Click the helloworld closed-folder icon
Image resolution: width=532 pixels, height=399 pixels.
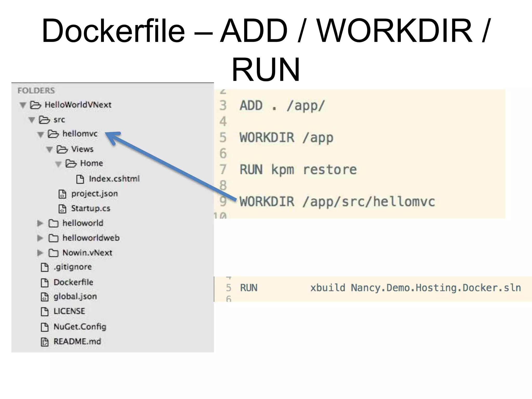[x=54, y=223]
